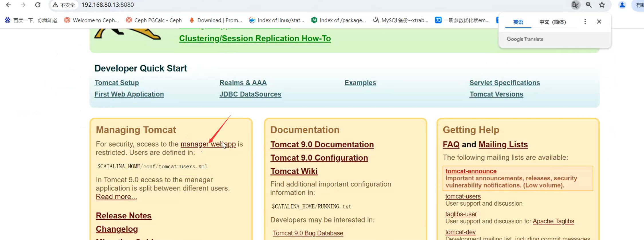This screenshot has width=644, height=240.
Task: Open the tomcat-dev mailing list link
Action: tap(460, 232)
